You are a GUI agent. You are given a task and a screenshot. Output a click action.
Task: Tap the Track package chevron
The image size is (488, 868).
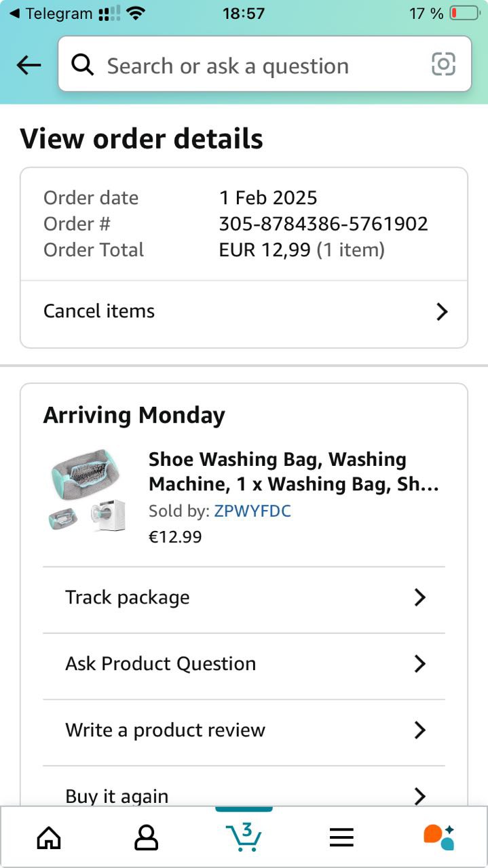(x=420, y=597)
